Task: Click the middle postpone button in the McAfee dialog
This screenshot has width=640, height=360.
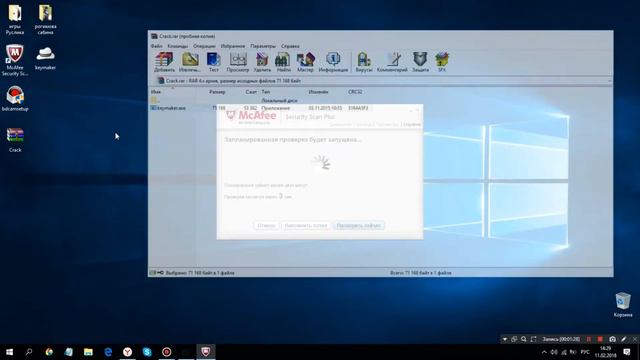Action: point(306,225)
